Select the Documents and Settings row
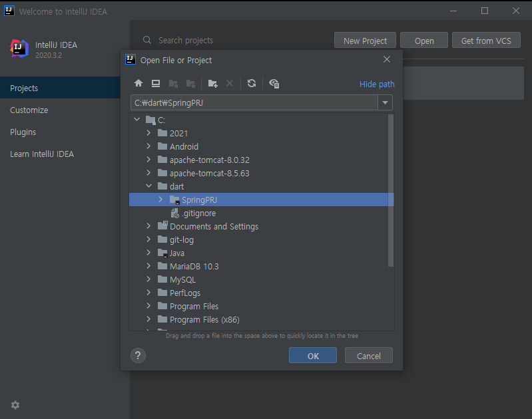 click(262, 226)
